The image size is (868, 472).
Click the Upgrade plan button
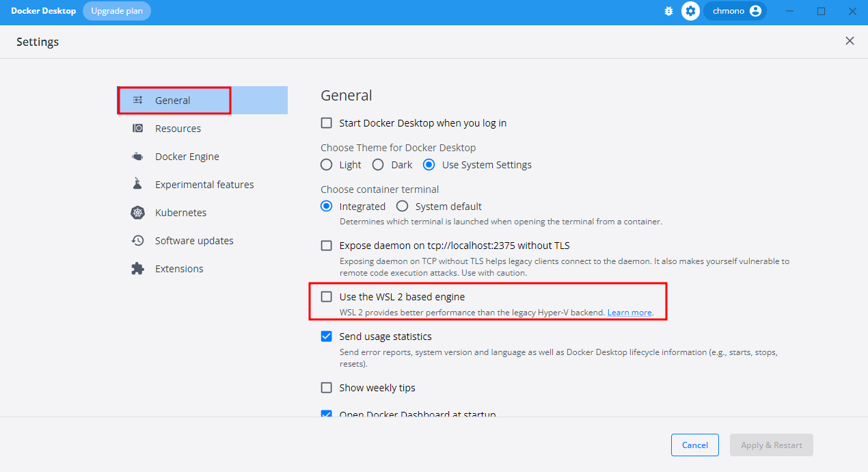point(117,11)
